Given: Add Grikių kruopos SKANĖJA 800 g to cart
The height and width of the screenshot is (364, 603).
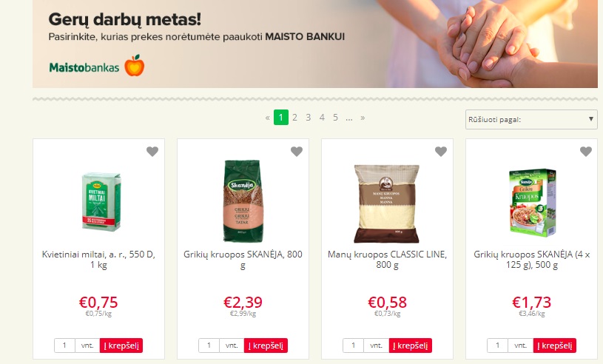Looking at the screenshot, I should (x=266, y=346).
